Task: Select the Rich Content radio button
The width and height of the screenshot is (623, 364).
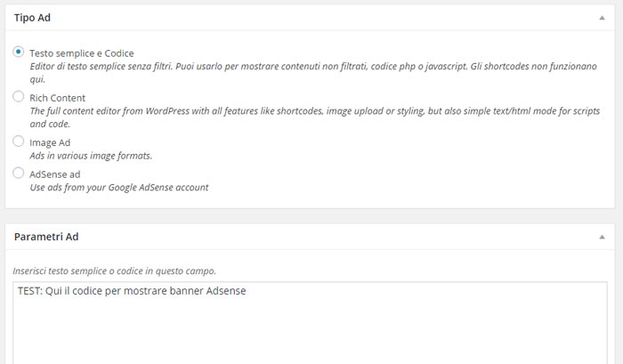Action: tap(19, 97)
